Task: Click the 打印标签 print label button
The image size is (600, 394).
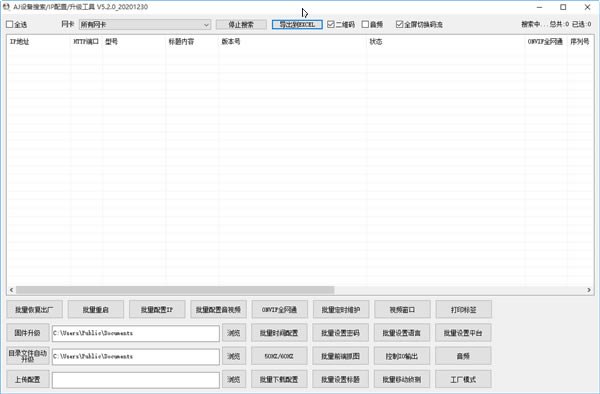Action: point(463,309)
